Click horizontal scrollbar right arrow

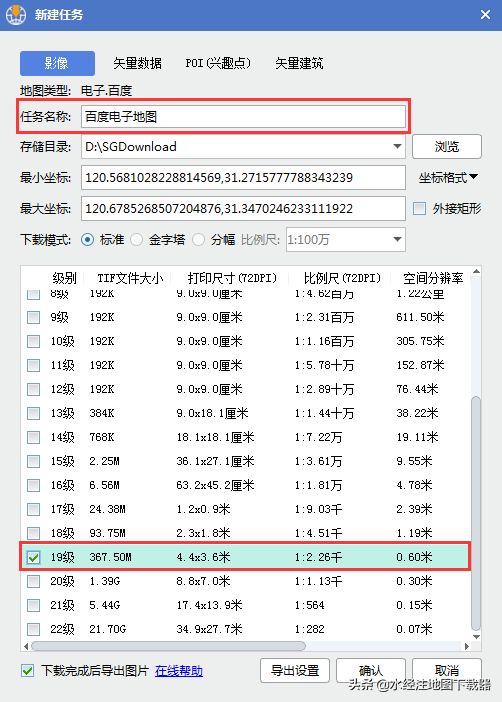pyautogui.click(x=467, y=646)
